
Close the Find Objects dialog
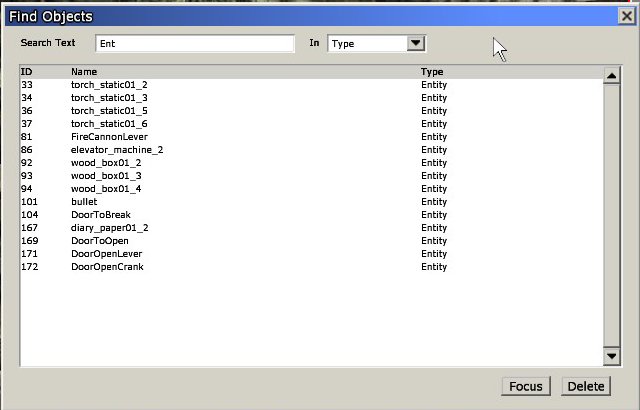pos(626,15)
